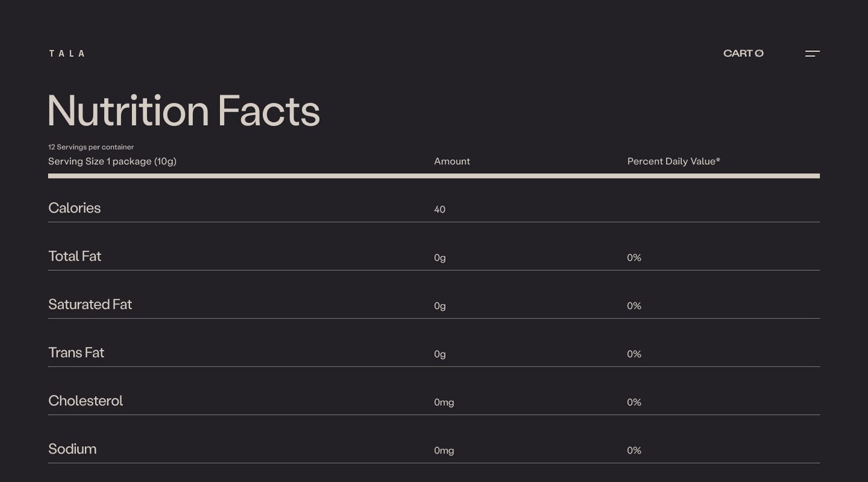
Task: Click the Sodium daily value percentage
Action: pyautogui.click(x=634, y=451)
